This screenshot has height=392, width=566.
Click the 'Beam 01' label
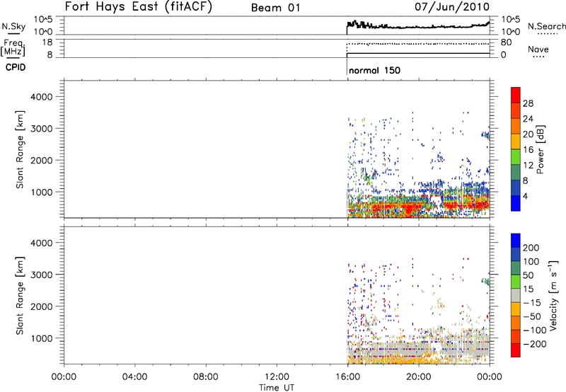[276, 8]
